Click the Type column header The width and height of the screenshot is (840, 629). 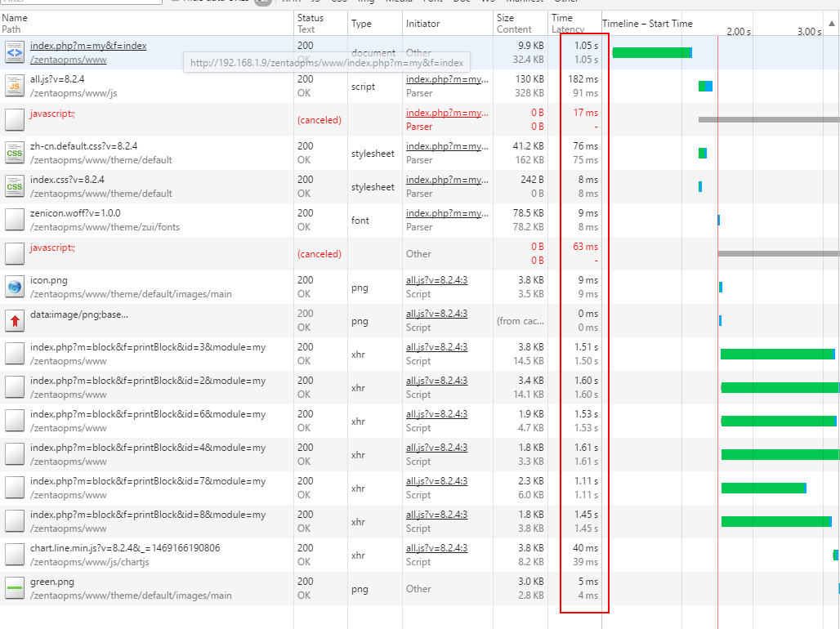[361, 24]
